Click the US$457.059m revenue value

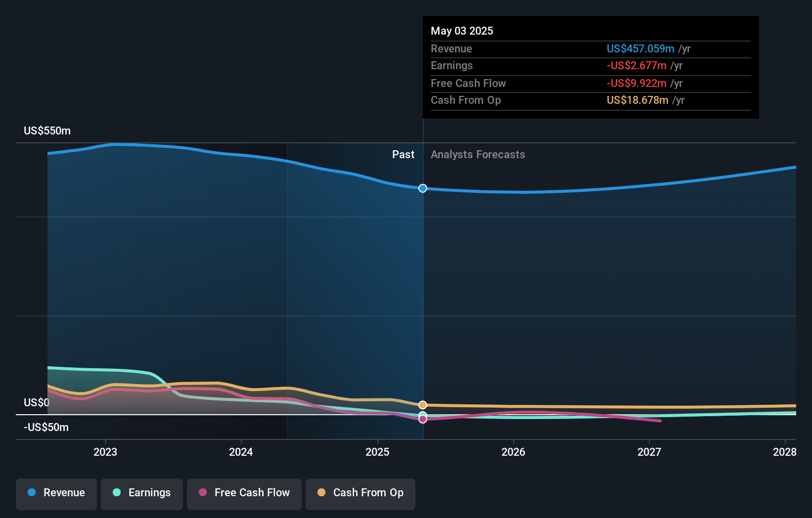coord(640,48)
